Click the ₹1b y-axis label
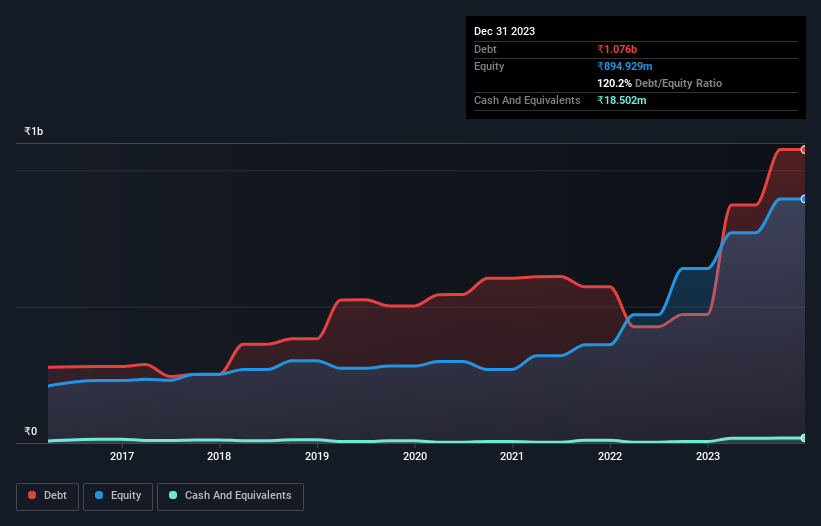This screenshot has width=821, height=526. (34, 131)
